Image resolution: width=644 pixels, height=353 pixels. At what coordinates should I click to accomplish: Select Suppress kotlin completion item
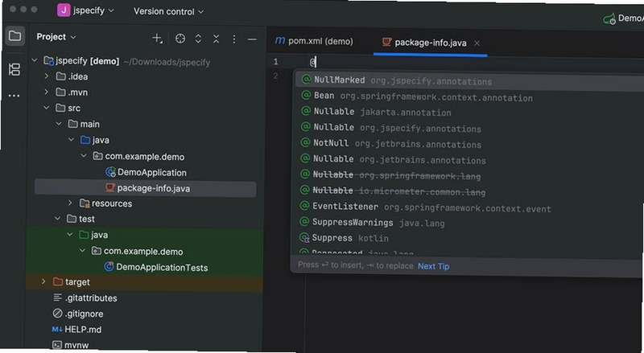pos(469,238)
